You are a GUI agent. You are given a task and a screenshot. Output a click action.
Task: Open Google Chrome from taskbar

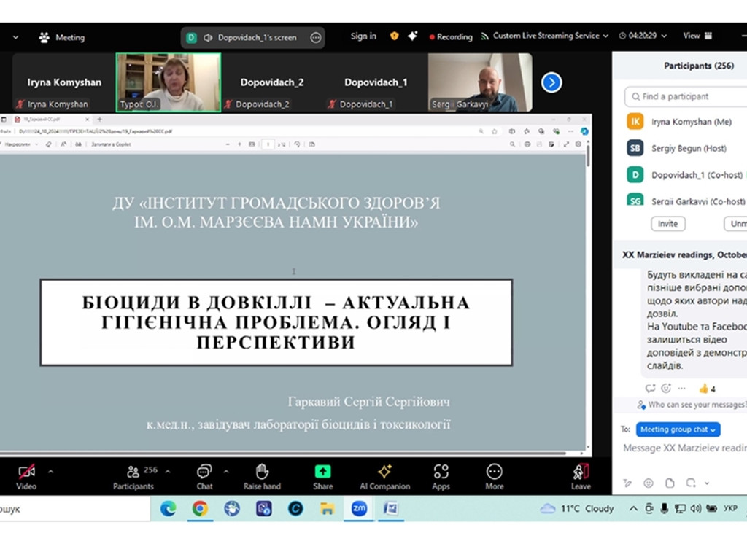pyautogui.click(x=200, y=508)
